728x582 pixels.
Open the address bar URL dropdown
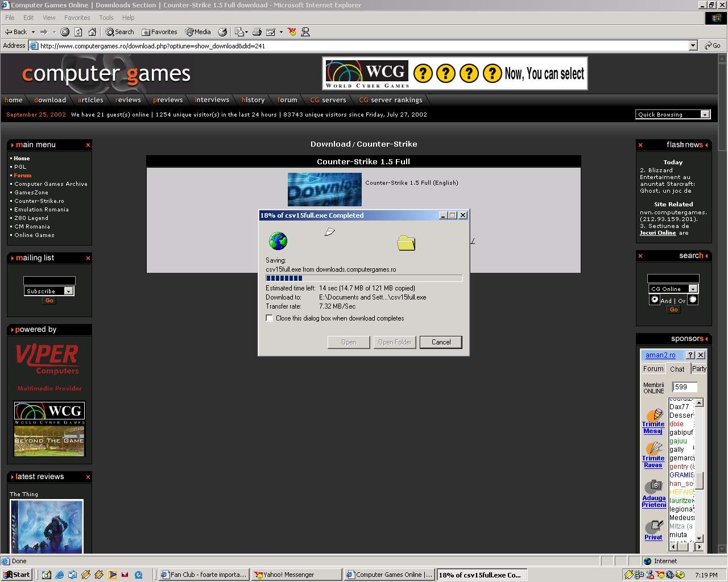[693, 45]
